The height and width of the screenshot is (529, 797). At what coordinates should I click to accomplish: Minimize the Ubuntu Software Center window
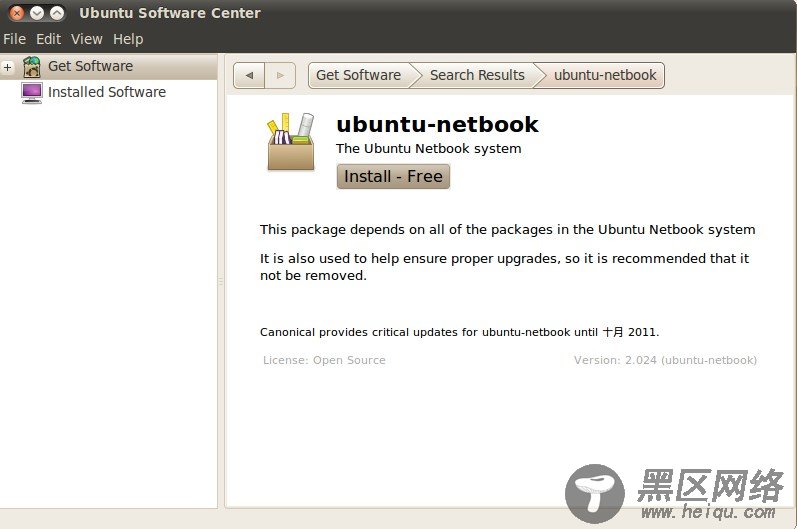tap(37, 13)
